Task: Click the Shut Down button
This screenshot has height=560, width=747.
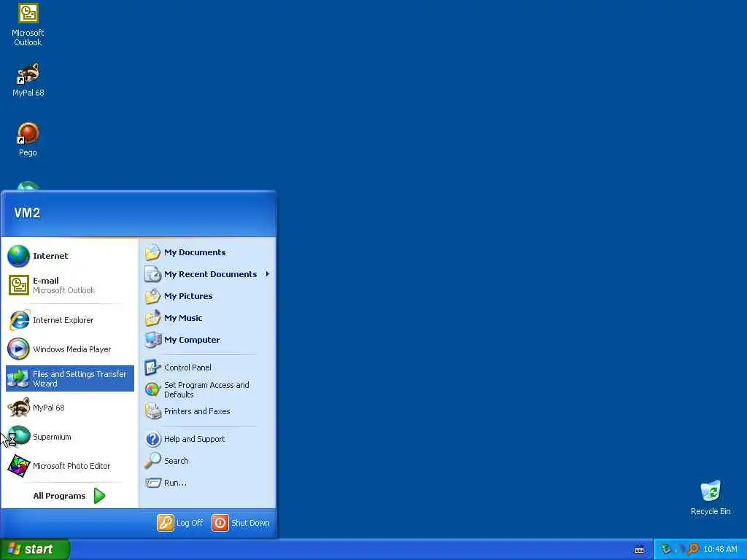Action: 241,522
